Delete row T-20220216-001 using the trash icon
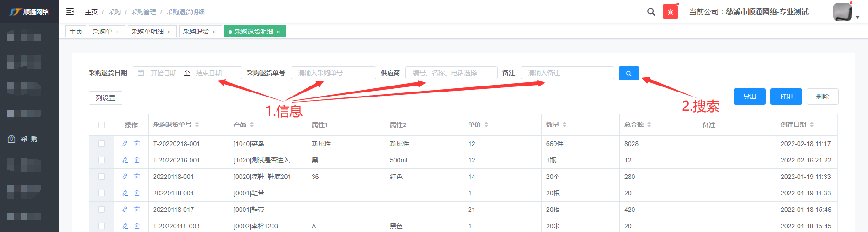Image resolution: width=868 pixels, height=232 pixels. 137,160
